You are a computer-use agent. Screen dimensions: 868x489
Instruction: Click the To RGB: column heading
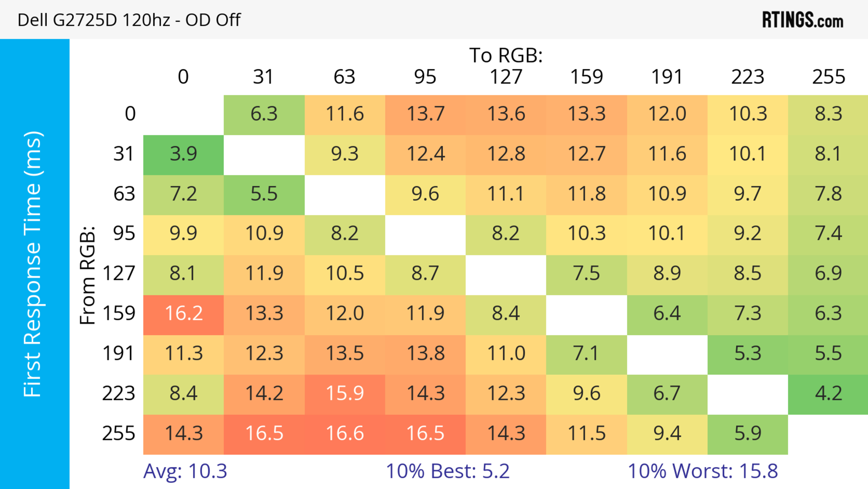tap(506, 55)
